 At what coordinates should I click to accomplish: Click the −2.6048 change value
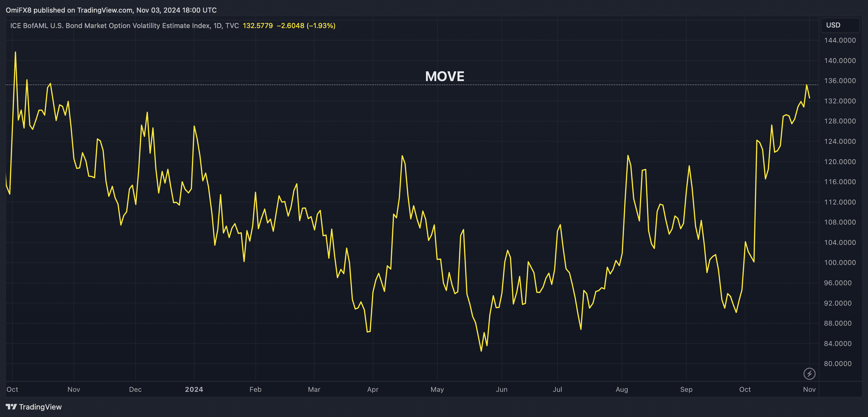[290, 25]
